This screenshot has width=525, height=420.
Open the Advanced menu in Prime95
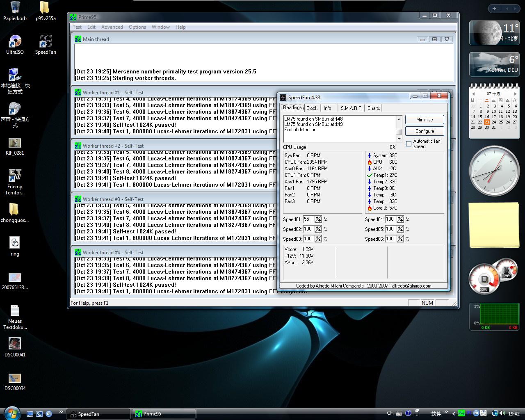pos(112,27)
